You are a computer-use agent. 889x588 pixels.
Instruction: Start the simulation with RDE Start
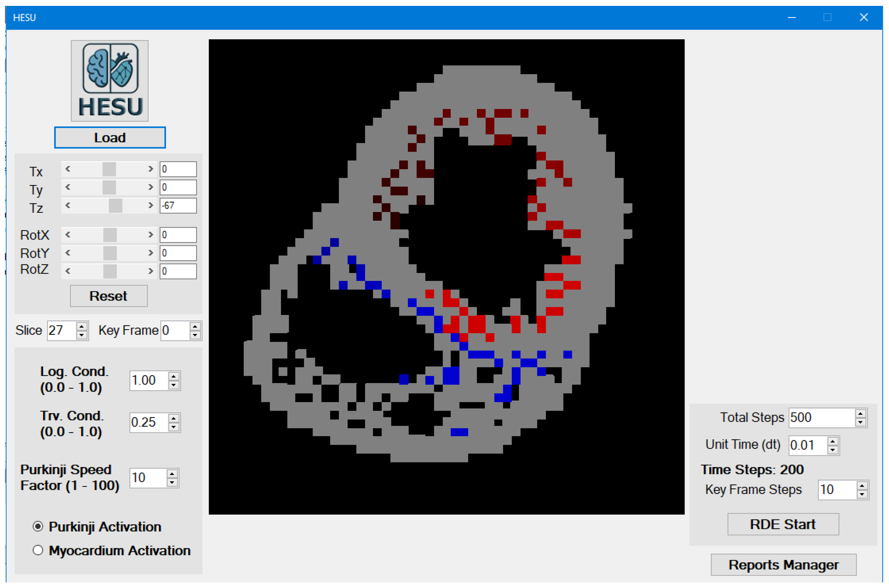click(783, 524)
